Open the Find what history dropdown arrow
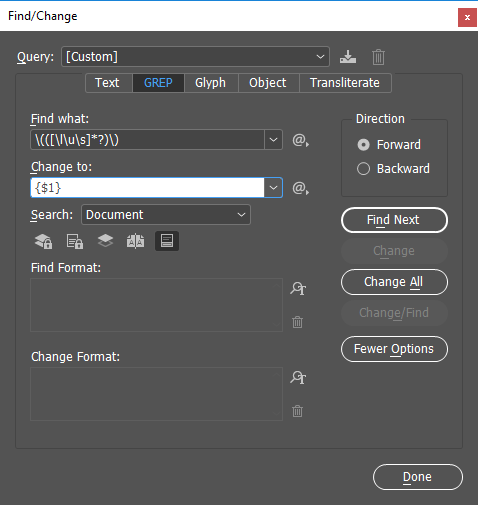Image resolution: width=478 pixels, height=505 pixels. point(273,140)
